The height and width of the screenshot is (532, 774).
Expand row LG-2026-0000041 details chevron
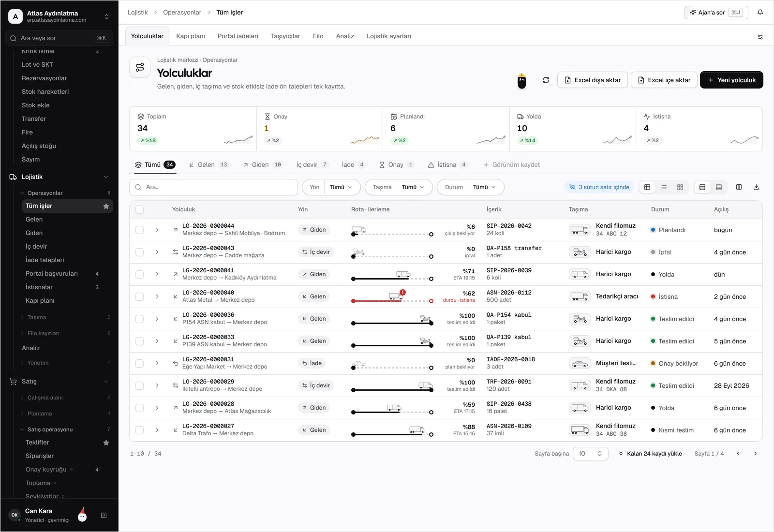pyautogui.click(x=157, y=274)
